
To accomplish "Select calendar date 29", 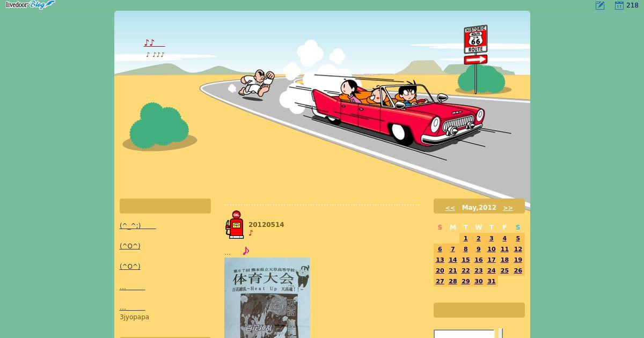I will (x=465, y=281).
